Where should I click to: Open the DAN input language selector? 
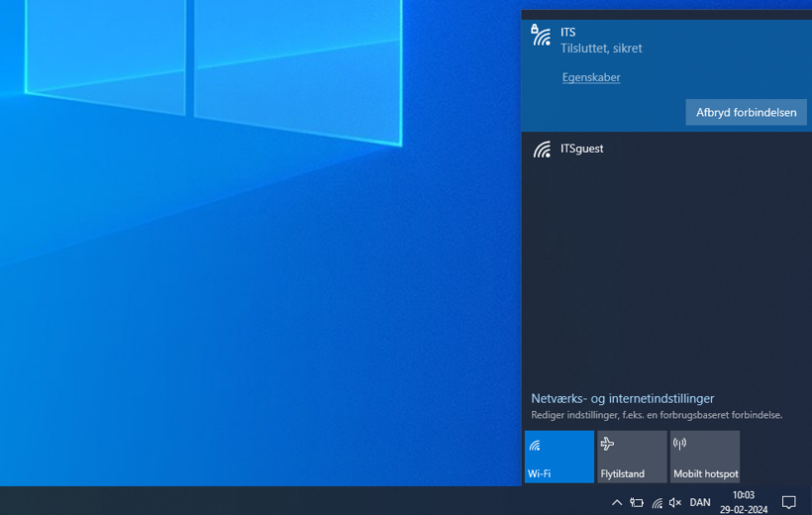tap(700, 502)
